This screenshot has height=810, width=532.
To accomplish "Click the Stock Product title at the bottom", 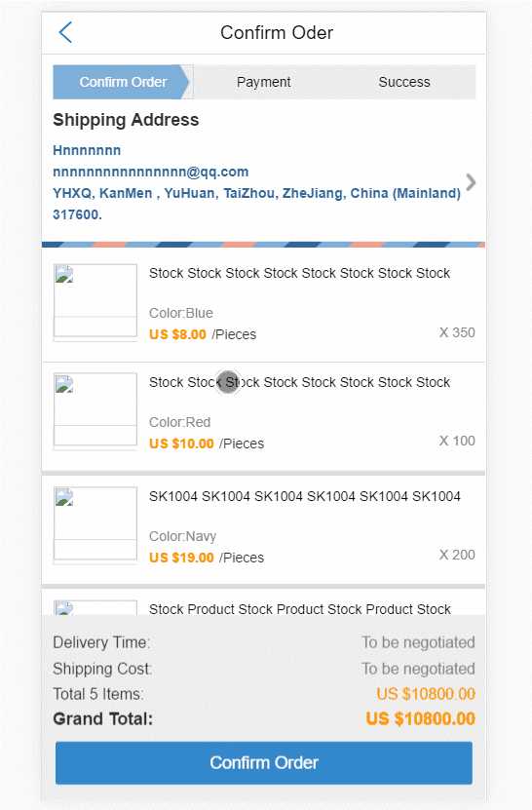I will (x=299, y=609).
